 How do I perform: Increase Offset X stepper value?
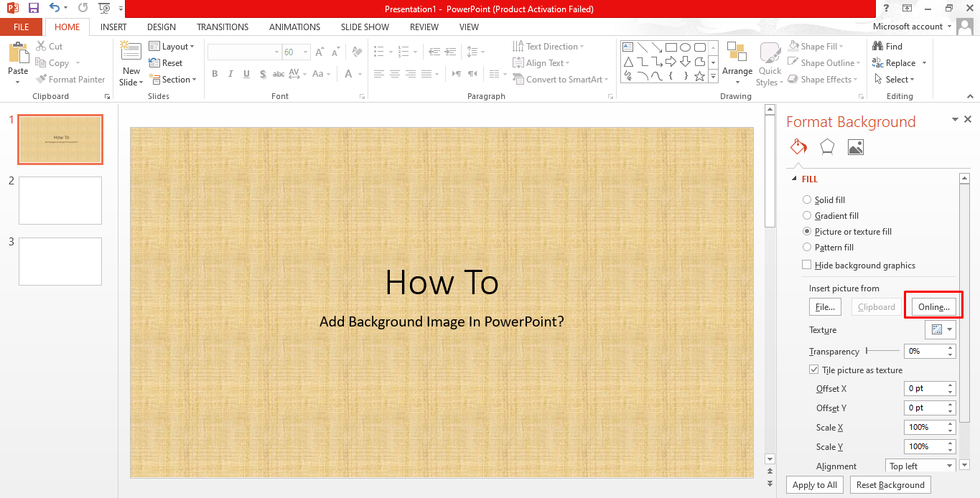pyautogui.click(x=951, y=385)
